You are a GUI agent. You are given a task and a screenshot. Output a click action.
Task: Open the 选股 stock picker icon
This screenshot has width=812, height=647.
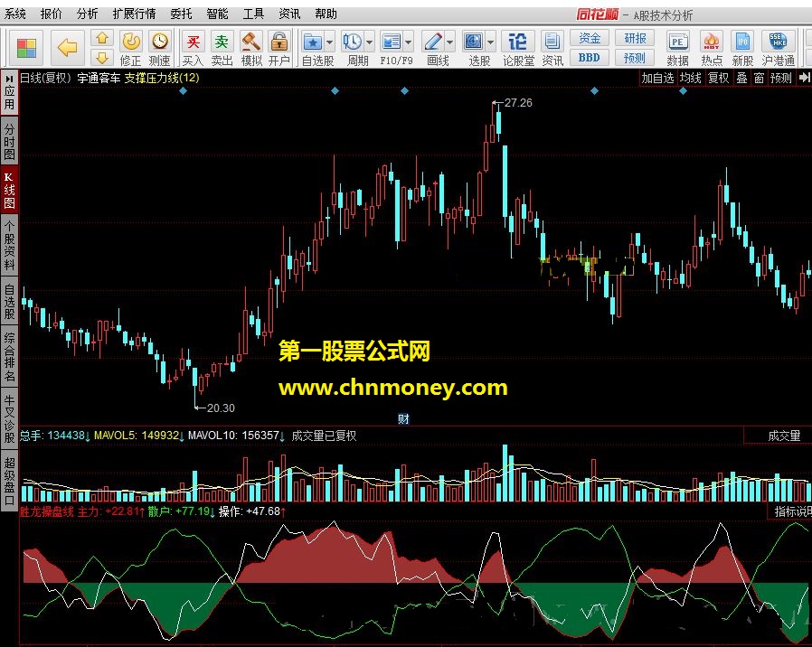pos(473,42)
